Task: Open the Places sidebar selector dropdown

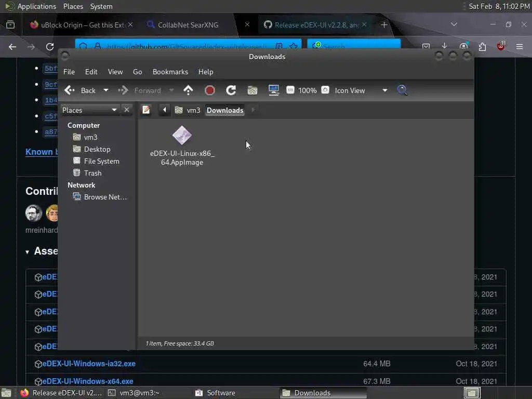Action: 90,110
